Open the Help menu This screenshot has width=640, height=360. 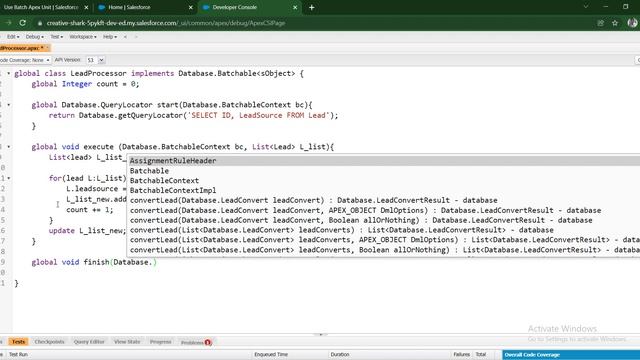click(x=109, y=37)
